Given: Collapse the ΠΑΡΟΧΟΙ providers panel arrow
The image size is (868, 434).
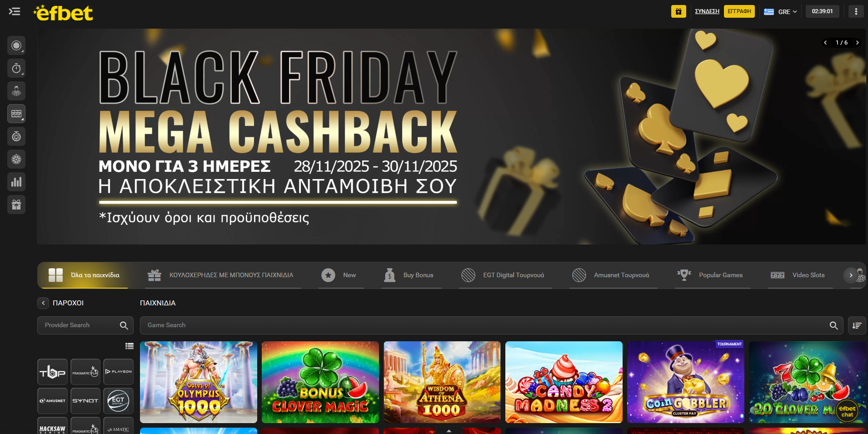Looking at the screenshot, I should point(43,303).
